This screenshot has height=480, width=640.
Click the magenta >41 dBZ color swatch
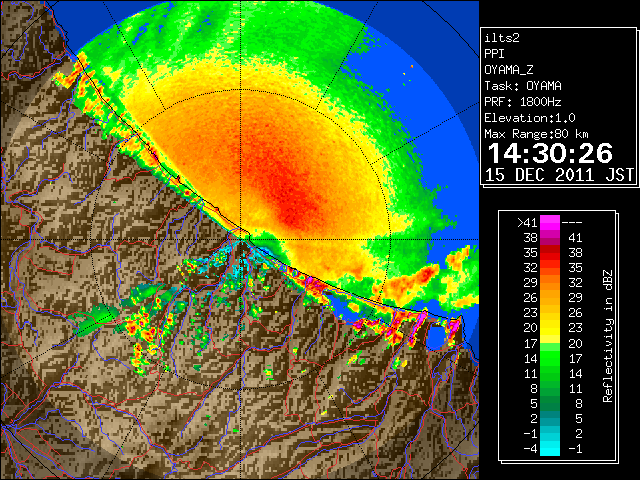pyautogui.click(x=550, y=223)
